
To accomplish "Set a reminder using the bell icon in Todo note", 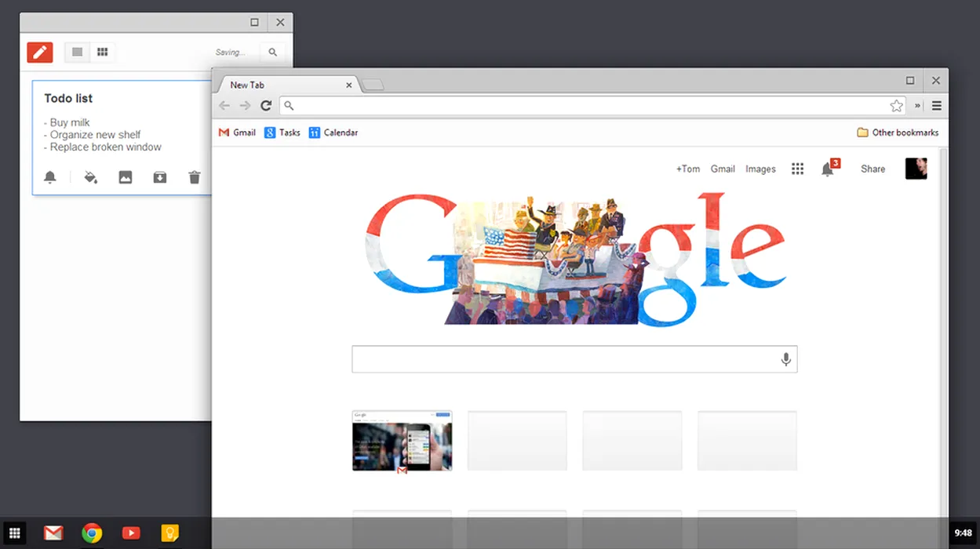I will click(x=50, y=177).
